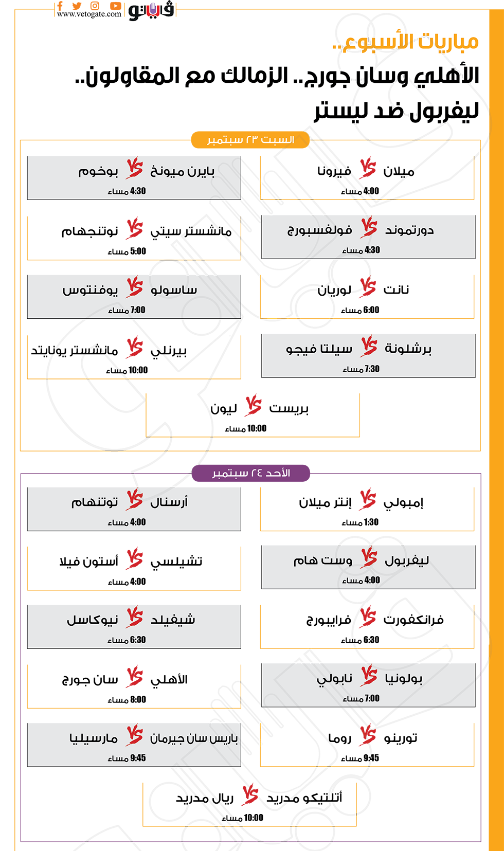504x851 pixels.
Task: Click VS icon in الأهلي and سان جورج match
Action: (x=135, y=677)
